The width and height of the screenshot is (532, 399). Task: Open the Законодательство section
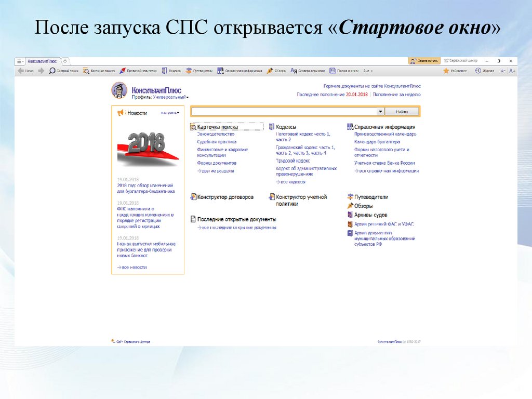tap(216, 134)
